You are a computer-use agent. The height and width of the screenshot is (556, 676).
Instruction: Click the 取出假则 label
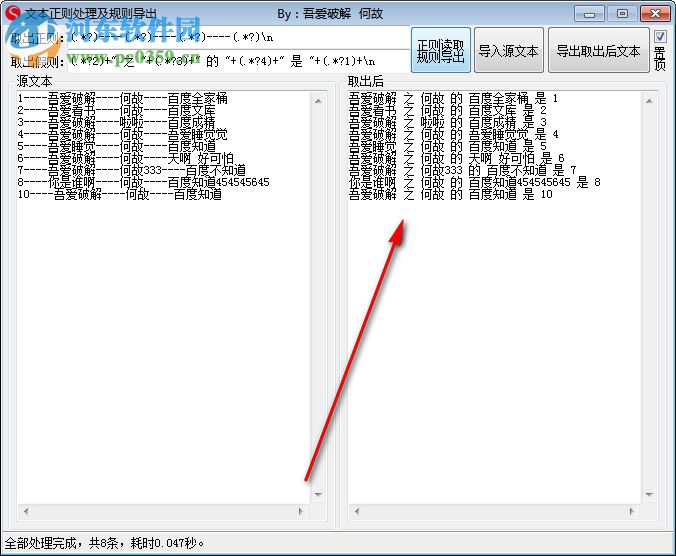[x=37, y=62]
